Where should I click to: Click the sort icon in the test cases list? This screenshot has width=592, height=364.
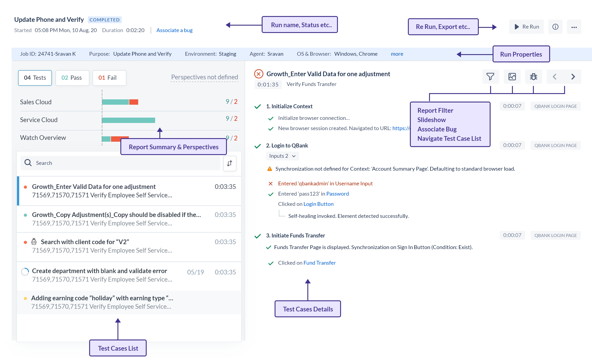pos(230,163)
